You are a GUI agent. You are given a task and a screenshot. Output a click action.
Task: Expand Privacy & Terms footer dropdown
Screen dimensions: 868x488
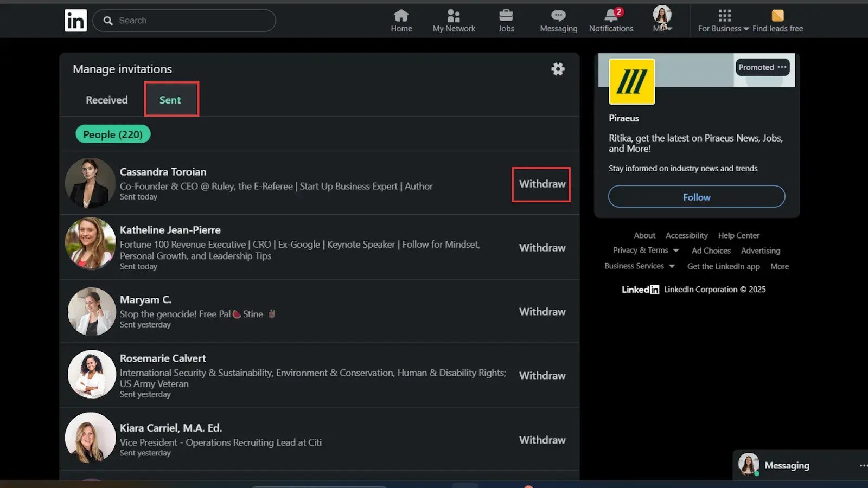click(x=646, y=251)
